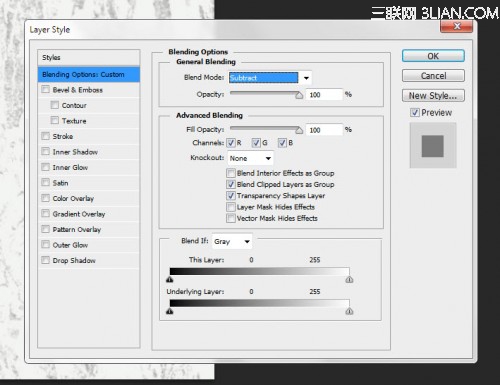This screenshot has width=500, height=385.
Task: Select the Pattern Overlay style row
Action: click(89, 229)
